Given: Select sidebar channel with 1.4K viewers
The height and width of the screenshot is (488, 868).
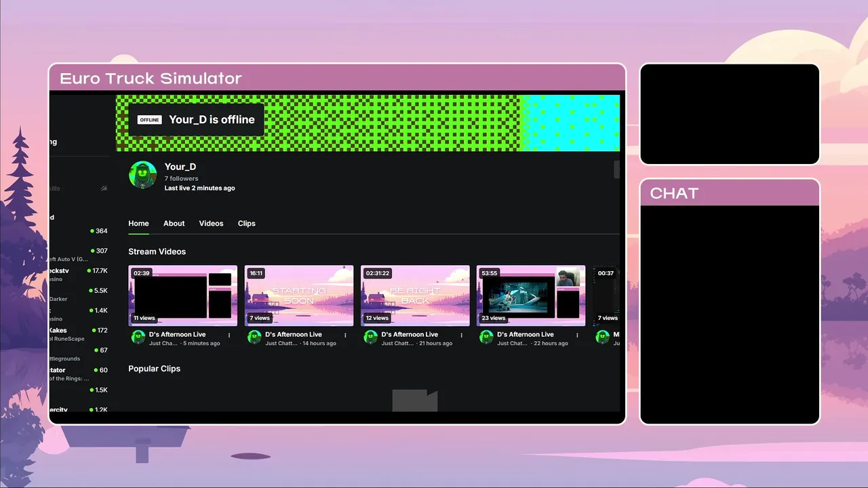Looking at the screenshot, I should [79, 314].
